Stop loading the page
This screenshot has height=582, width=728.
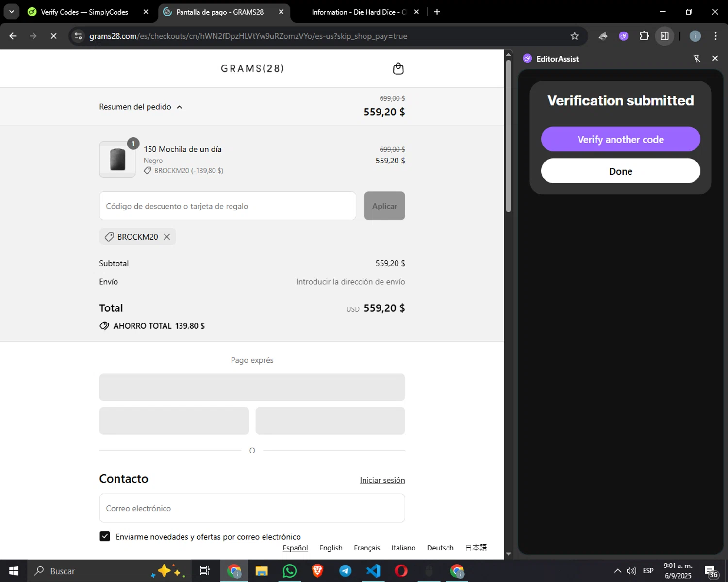click(x=53, y=36)
